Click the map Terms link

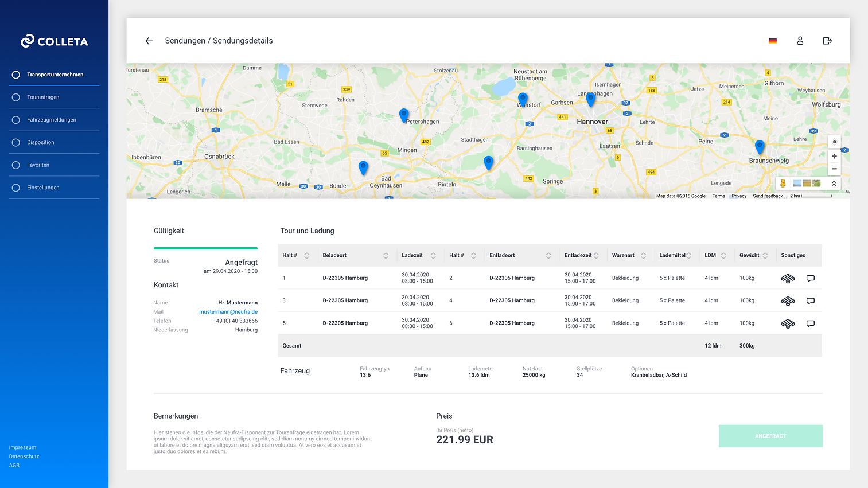[719, 196]
